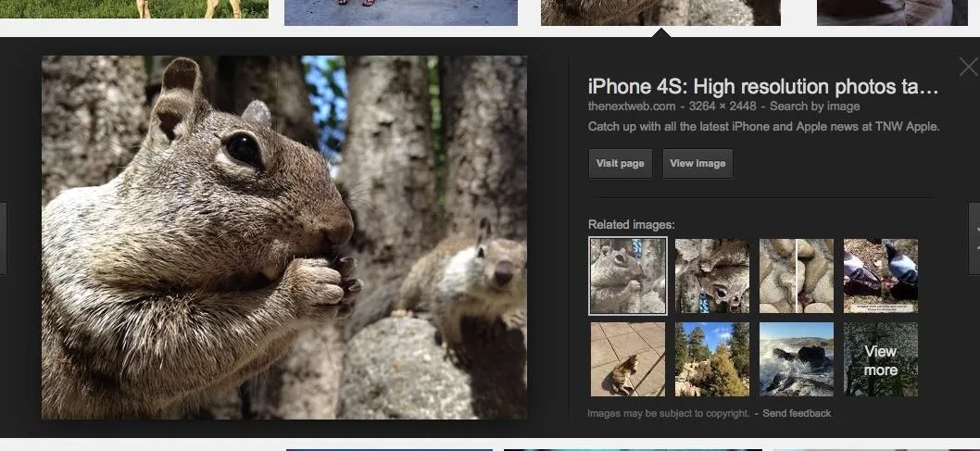Click the 'Related images:' label
Screen dimensions: 980x451
(x=631, y=225)
